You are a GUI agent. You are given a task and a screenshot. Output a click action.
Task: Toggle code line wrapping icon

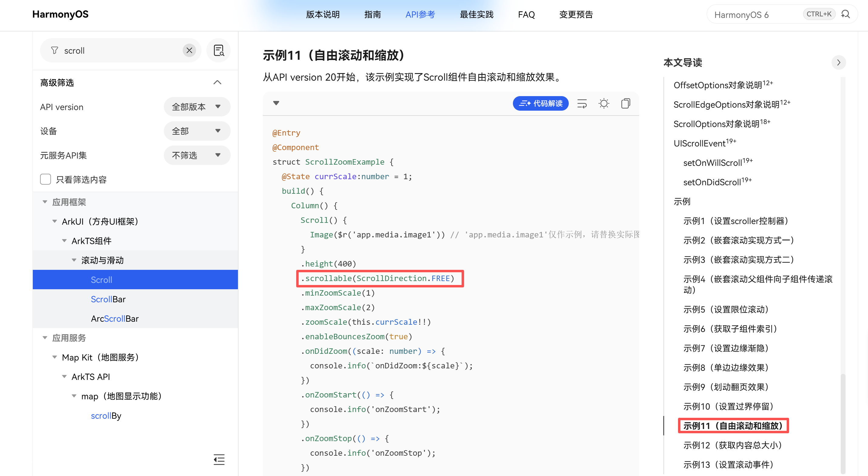582,103
